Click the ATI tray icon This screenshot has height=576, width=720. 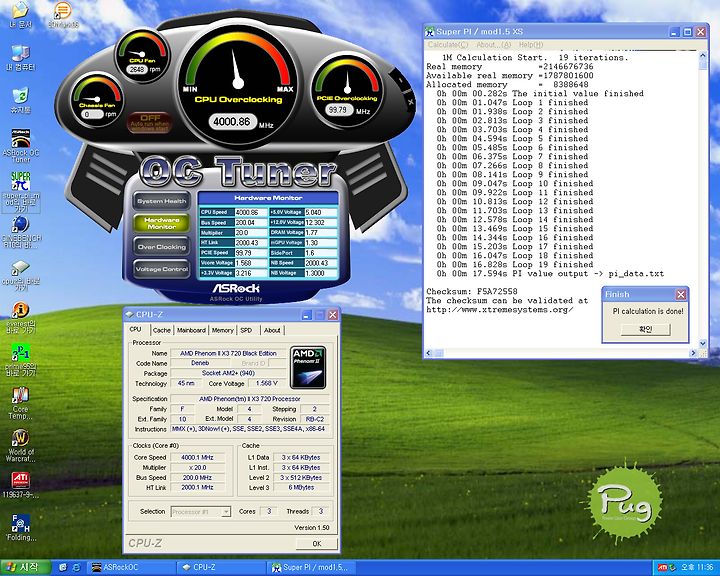(x=662, y=568)
